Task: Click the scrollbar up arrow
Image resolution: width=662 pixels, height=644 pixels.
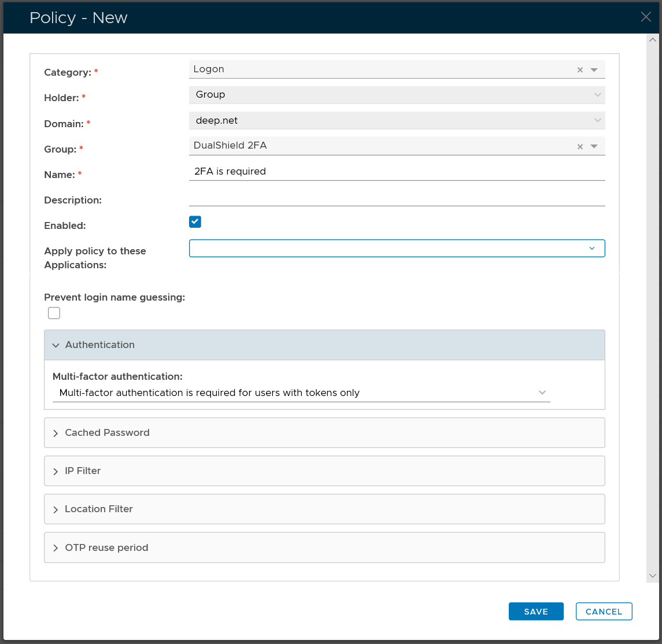Action: pyautogui.click(x=652, y=40)
